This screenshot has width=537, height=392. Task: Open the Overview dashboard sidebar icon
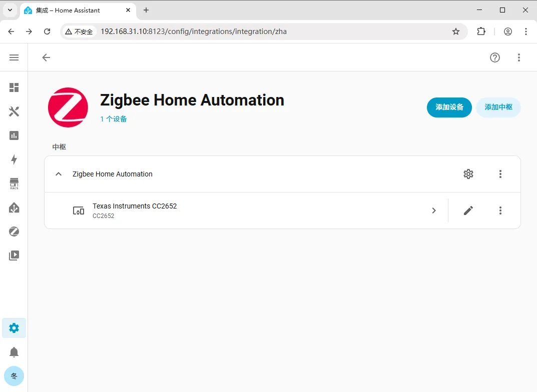(14, 87)
